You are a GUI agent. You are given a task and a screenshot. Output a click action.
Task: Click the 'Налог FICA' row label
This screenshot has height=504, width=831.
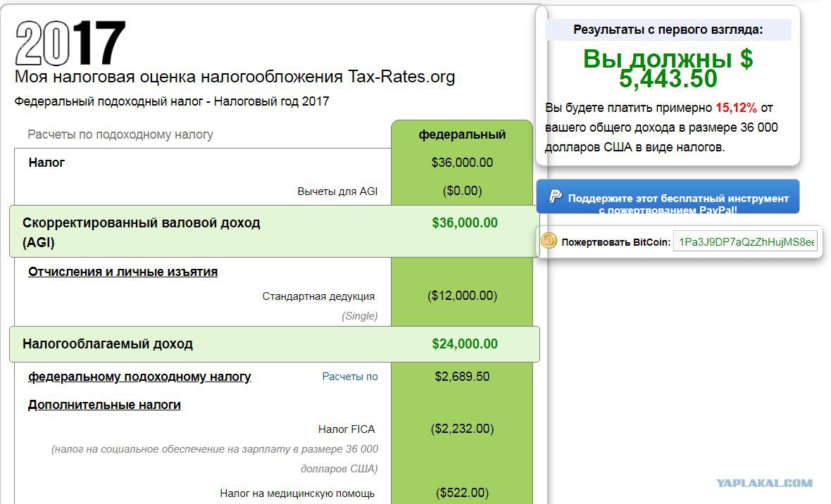click(x=346, y=429)
